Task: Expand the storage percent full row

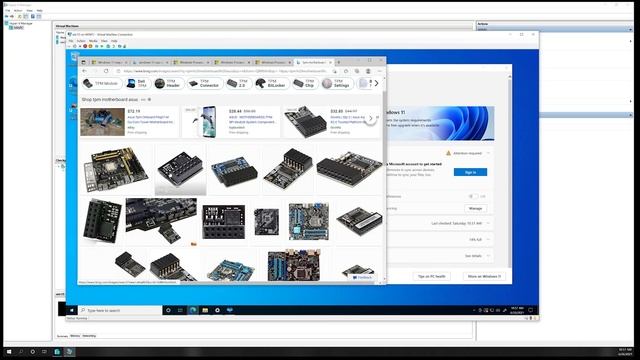Action: pyautogui.click(x=488, y=240)
